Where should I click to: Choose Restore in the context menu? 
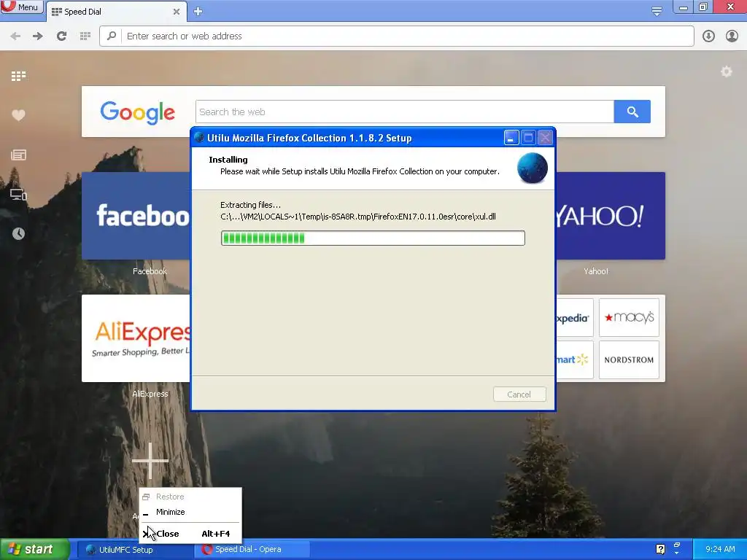[190, 497]
